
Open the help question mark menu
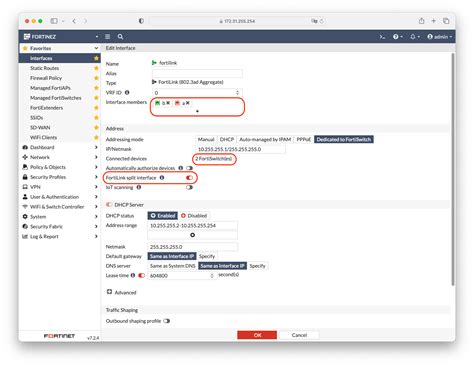coord(398,37)
